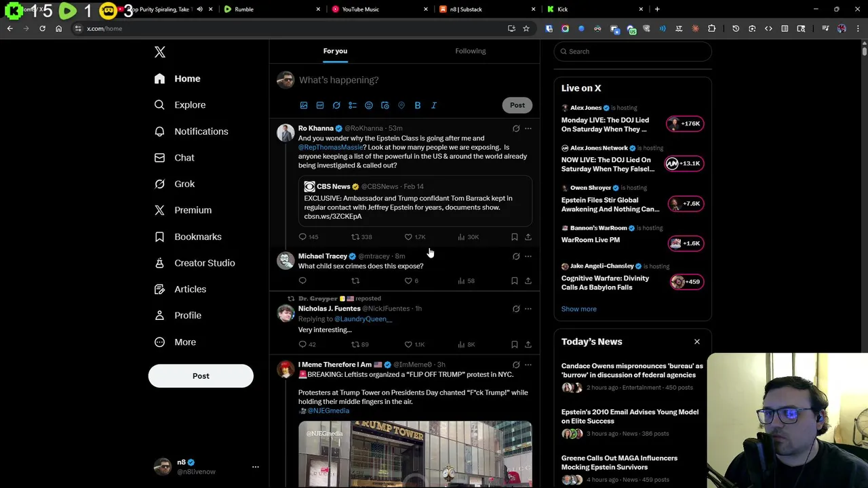
Task: Switch to n8 Substack browser tab
Action: 488,9
